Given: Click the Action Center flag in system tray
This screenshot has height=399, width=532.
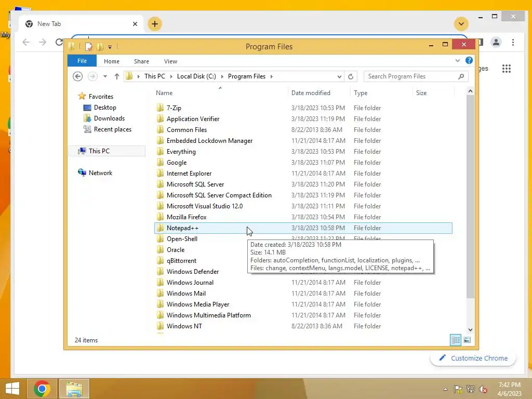Looking at the screenshot, I should [x=458, y=389].
